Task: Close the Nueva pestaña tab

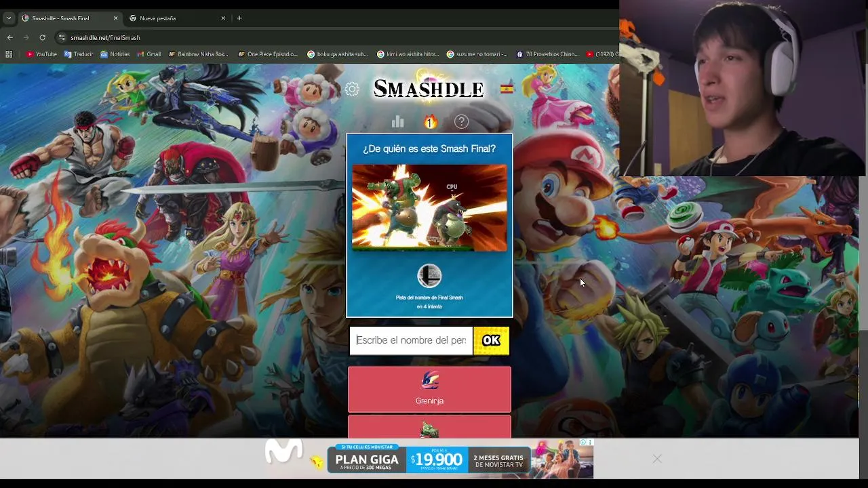Action: (224, 18)
